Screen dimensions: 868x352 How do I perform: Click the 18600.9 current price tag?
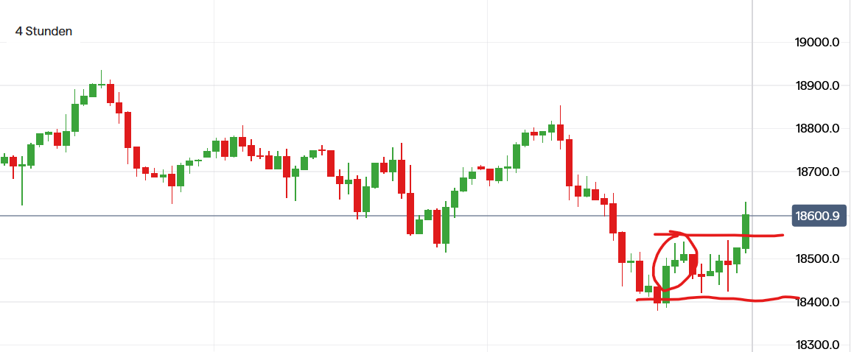tap(818, 216)
